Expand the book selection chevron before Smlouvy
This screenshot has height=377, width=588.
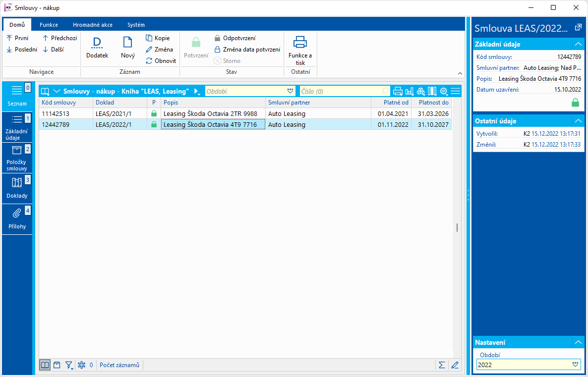[57, 91]
